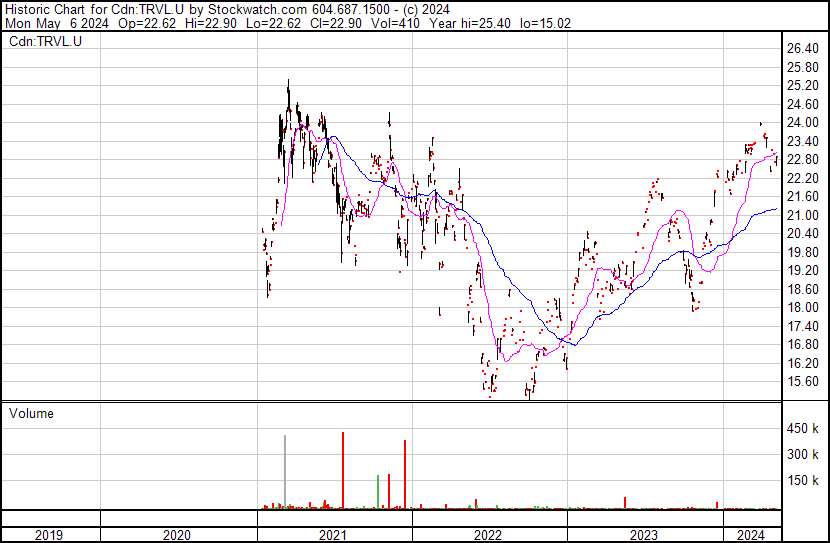The image size is (830, 543).
Task: Click the 2024 year label on the timeline
Action: 751,535
